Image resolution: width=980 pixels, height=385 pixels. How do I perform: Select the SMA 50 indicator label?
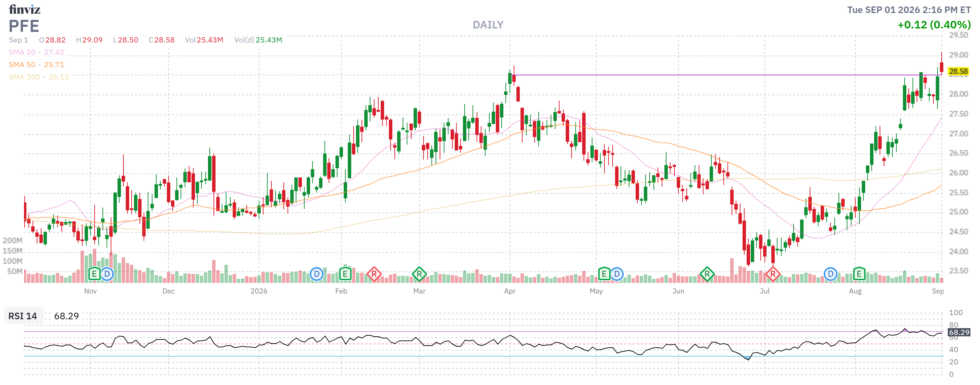tap(37, 65)
